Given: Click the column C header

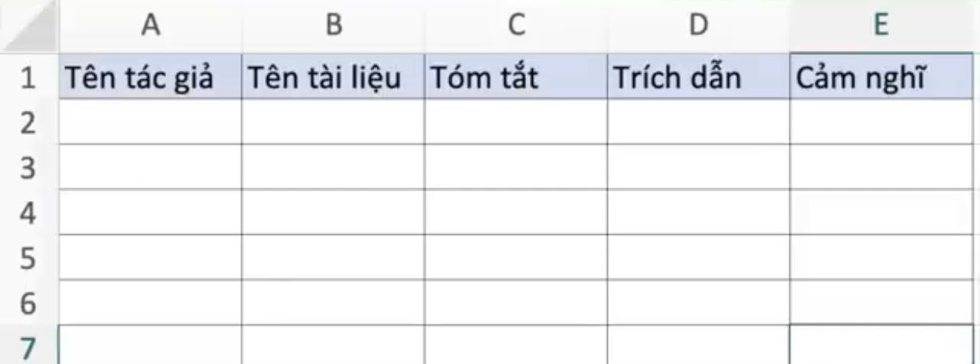Looking at the screenshot, I should [x=516, y=26].
